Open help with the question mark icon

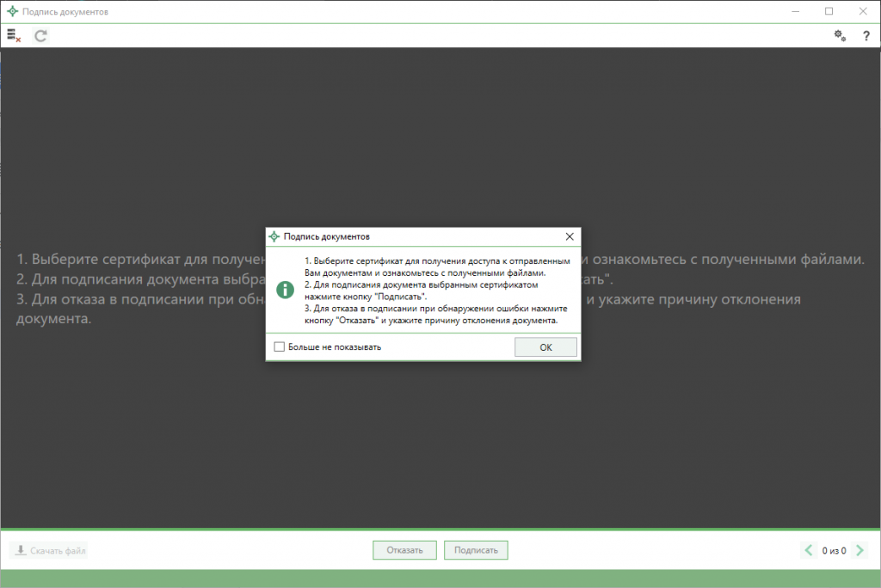pyautogui.click(x=866, y=35)
